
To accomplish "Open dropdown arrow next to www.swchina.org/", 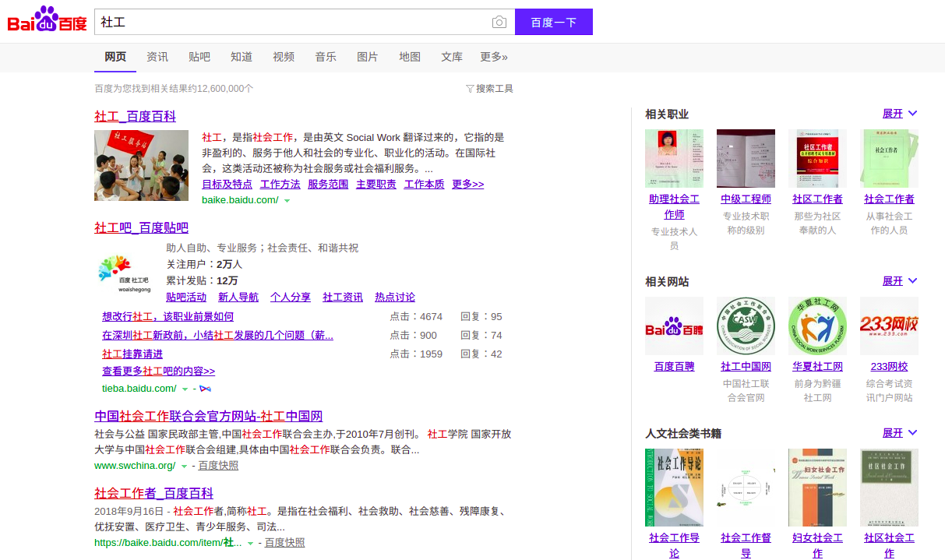I will tap(185, 467).
